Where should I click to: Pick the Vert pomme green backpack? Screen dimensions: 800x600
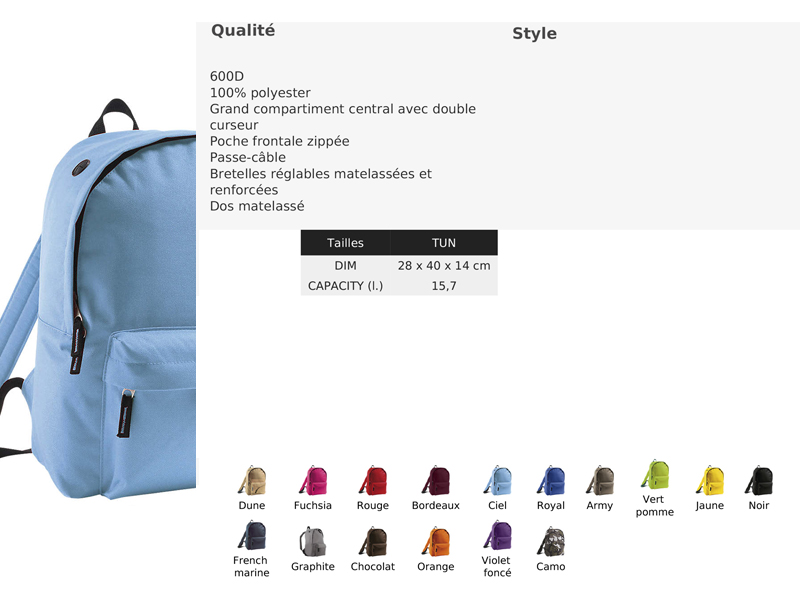(x=655, y=474)
